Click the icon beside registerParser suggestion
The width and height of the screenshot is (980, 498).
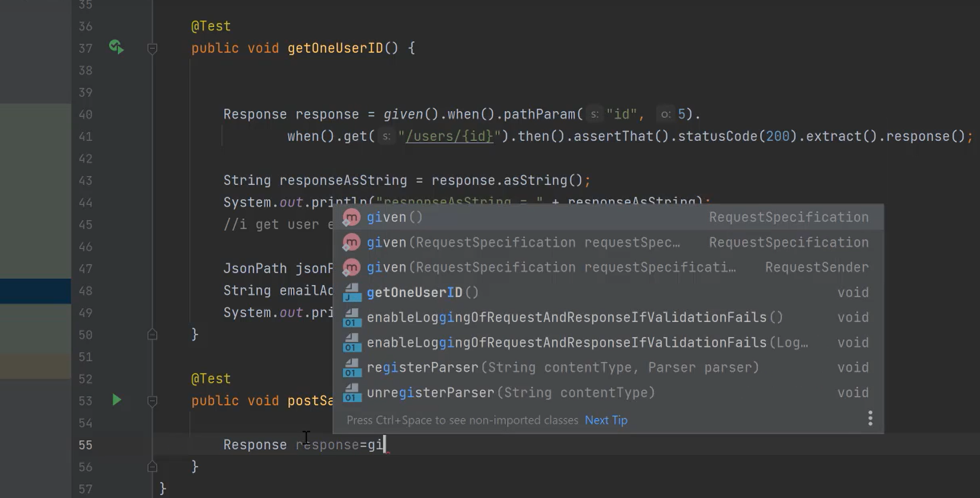pyautogui.click(x=352, y=367)
